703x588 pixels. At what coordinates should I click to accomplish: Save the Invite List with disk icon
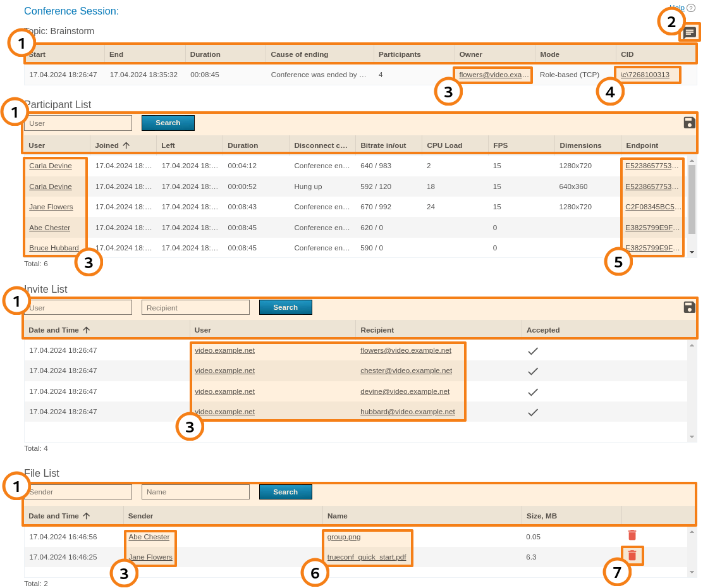click(689, 307)
